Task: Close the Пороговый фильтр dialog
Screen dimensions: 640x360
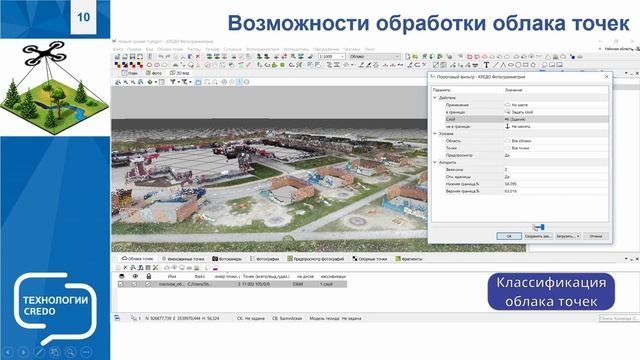Action: point(606,76)
